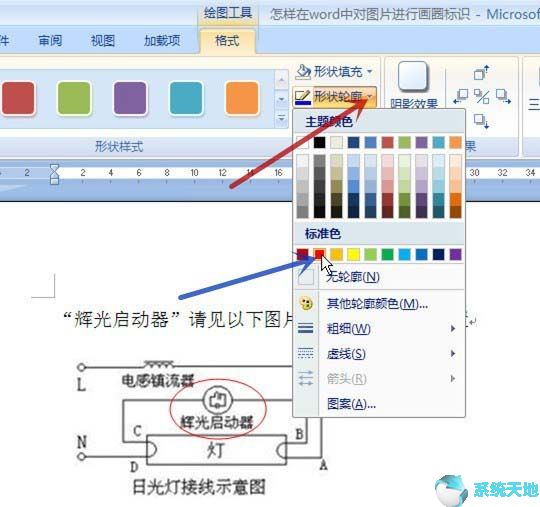Screen dimensions: 540x507
Task: Click the 形状填充 paint bucket icon
Action: (303, 72)
